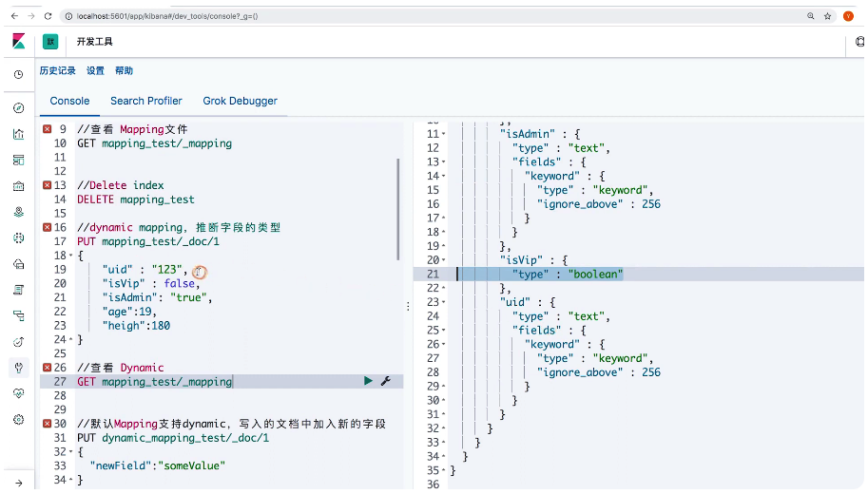Screen dimensions: 868x494
Task: Open 设置 (Settings) link
Action: [95, 71]
